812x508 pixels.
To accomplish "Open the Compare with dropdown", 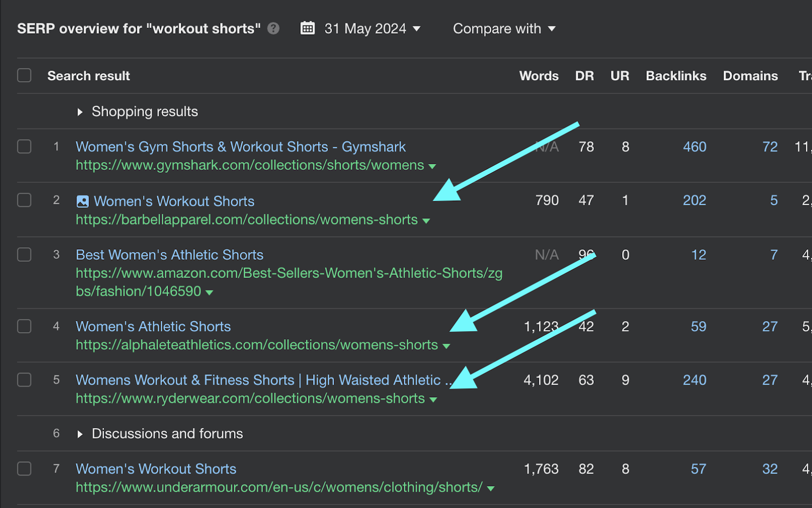I will (504, 28).
